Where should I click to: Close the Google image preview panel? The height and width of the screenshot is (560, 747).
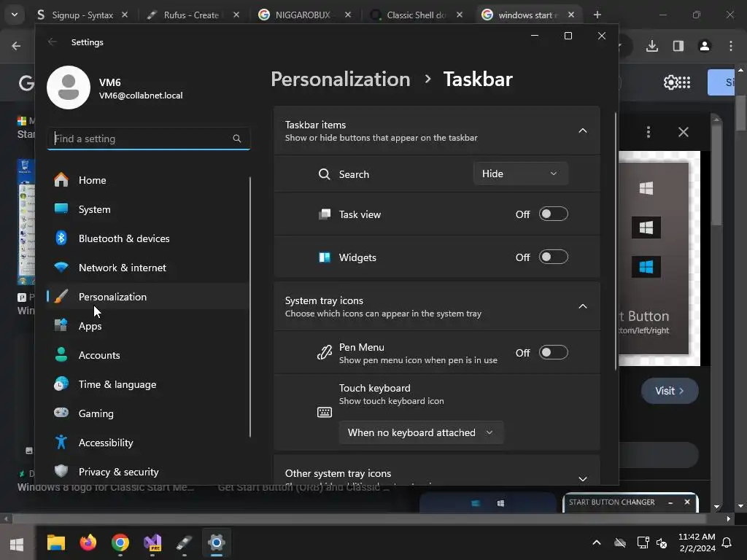[683, 132]
